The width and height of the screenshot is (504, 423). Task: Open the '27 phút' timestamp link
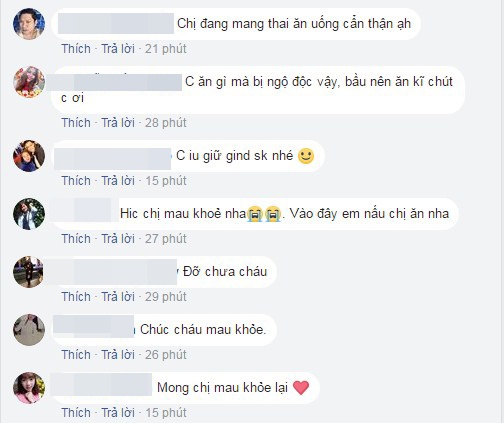pos(166,239)
